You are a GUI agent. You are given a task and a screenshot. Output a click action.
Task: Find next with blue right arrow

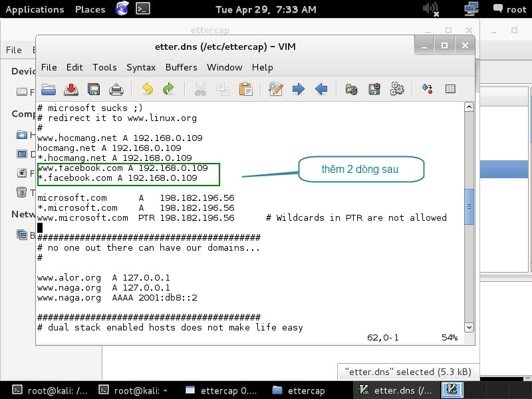click(x=299, y=90)
